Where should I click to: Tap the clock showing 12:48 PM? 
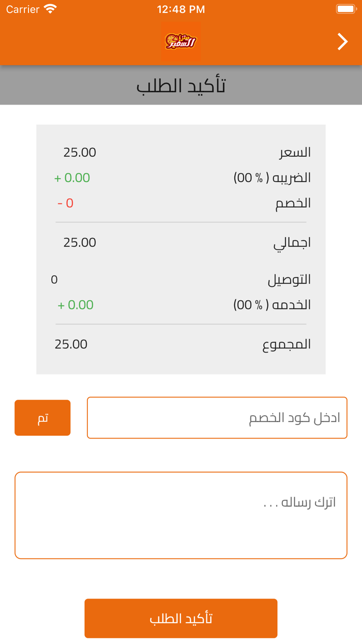pos(180,9)
